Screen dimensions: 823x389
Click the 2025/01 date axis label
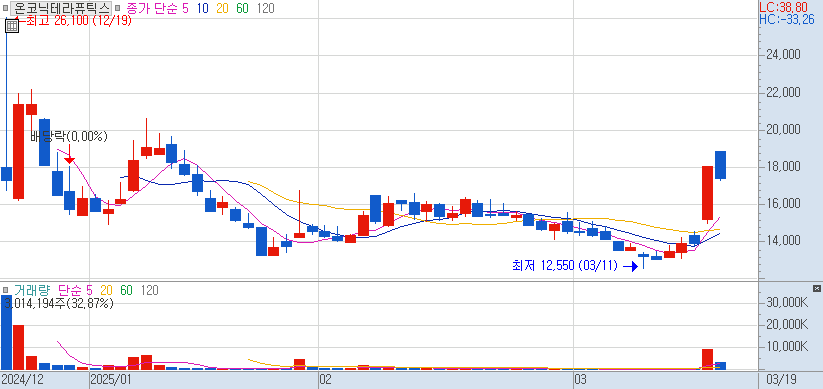point(110,379)
